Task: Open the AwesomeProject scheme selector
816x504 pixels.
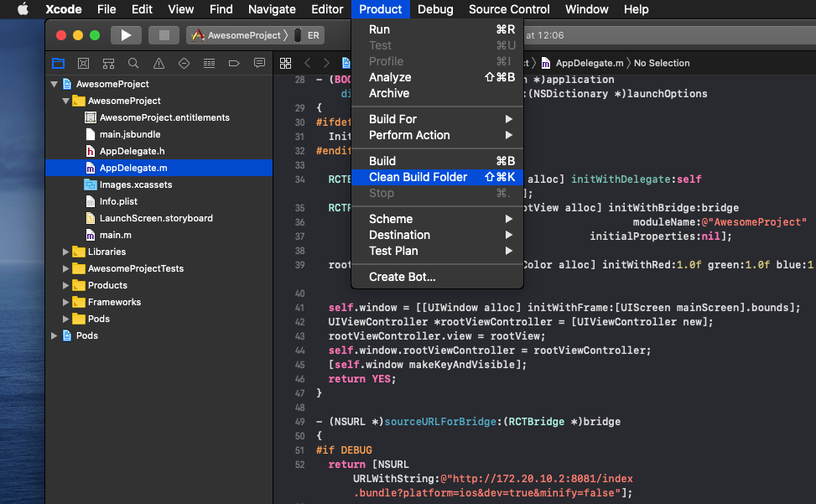Action: coord(238,35)
